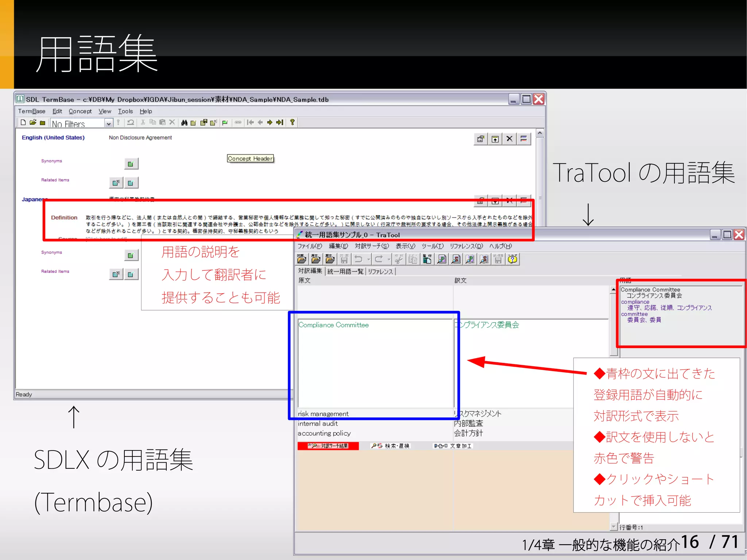This screenshot has height=560, width=747.
Task: Open source file icon (原文) in TraTool toolbar
Action: 316,259
